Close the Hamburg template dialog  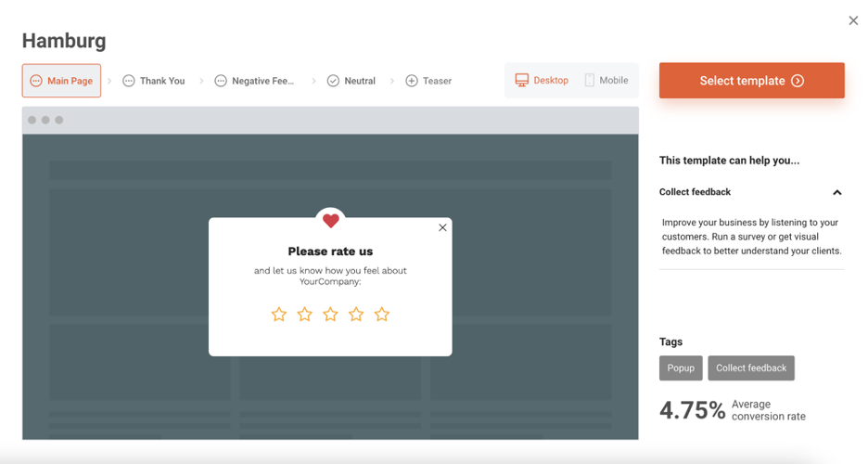[x=853, y=20]
